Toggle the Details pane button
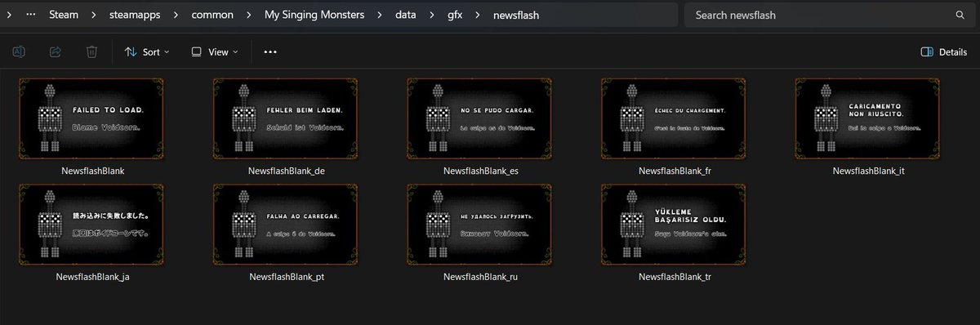The height and width of the screenshot is (325, 980). 944,51
